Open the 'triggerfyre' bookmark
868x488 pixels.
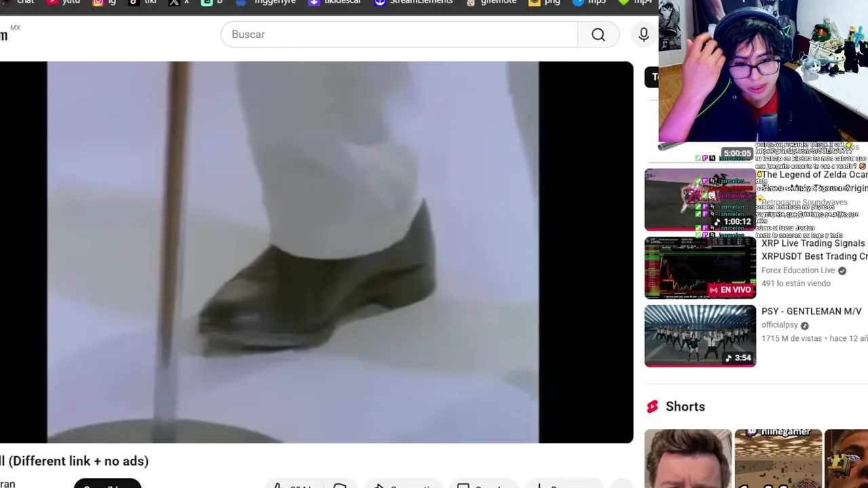(x=266, y=2)
